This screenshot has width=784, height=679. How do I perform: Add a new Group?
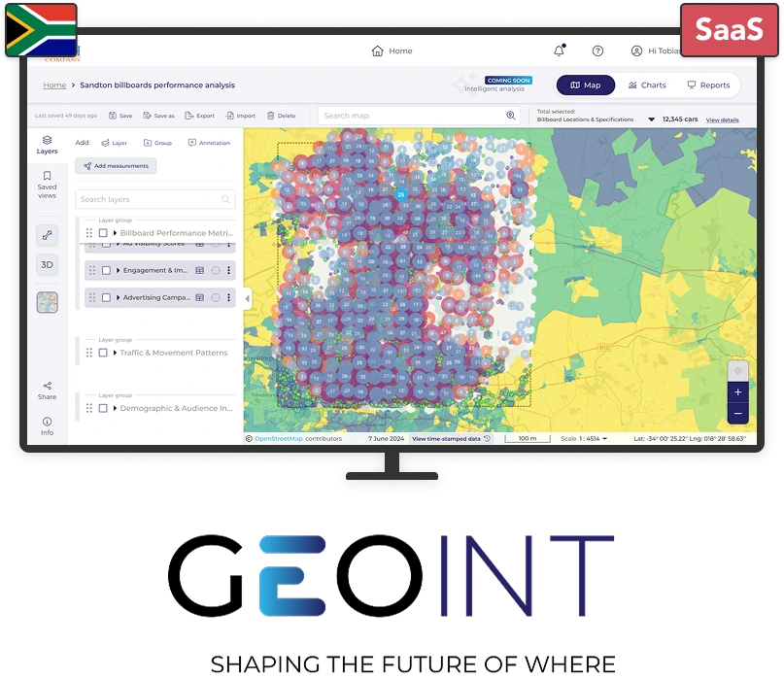pos(157,143)
